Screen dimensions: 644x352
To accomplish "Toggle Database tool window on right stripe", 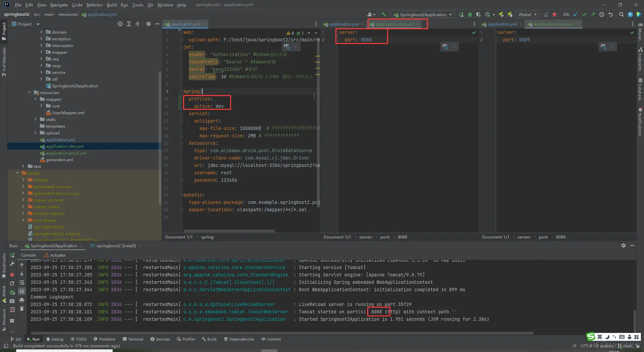I will click(x=640, y=89).
